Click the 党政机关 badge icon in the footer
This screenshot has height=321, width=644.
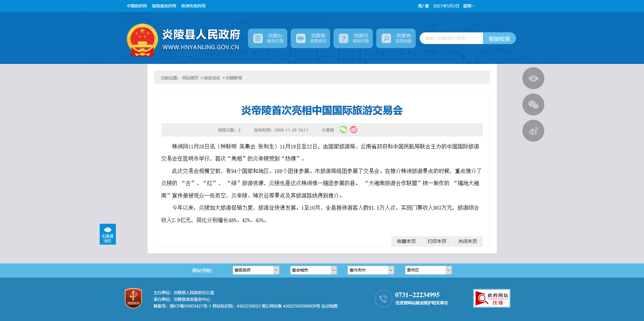133,298
